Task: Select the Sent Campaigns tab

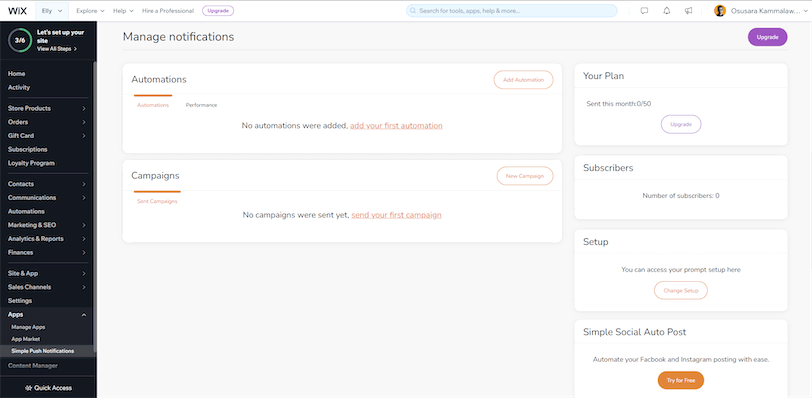Action: (157, 201)
